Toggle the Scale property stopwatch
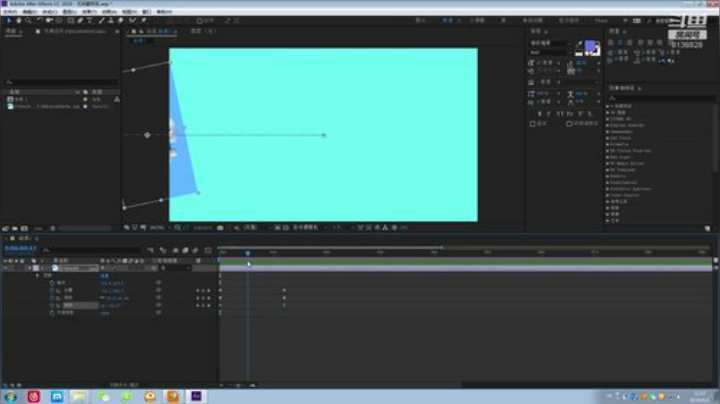Image resolution: width=720 pixels, height=404 pixels. 51,298
